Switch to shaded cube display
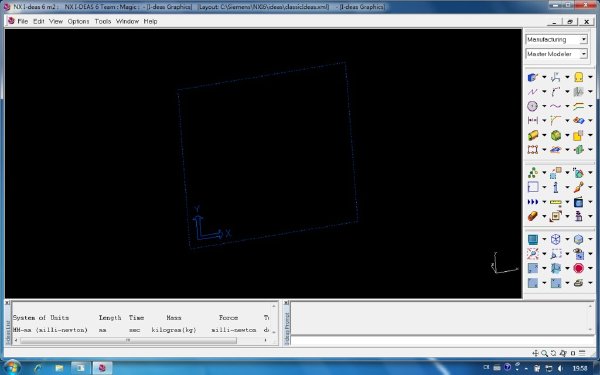 tap(579, 240)
